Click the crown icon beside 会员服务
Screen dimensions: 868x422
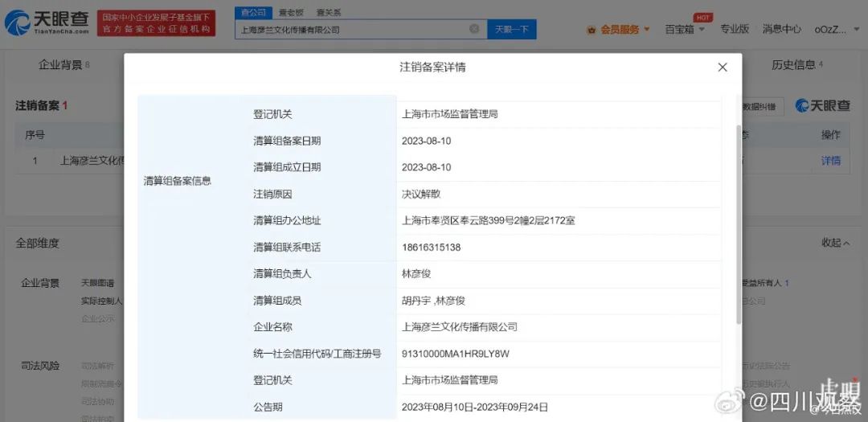(x=592, y=30)
